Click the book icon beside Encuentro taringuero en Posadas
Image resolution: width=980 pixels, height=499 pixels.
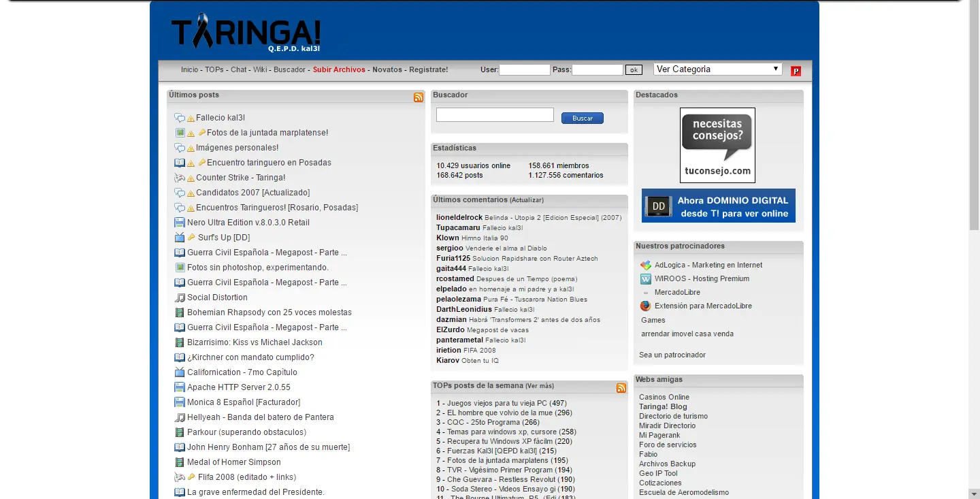coord(180,163)
